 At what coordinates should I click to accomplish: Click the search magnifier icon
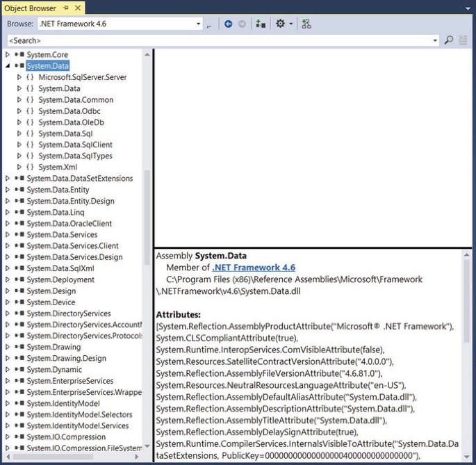tap(449, 40)
